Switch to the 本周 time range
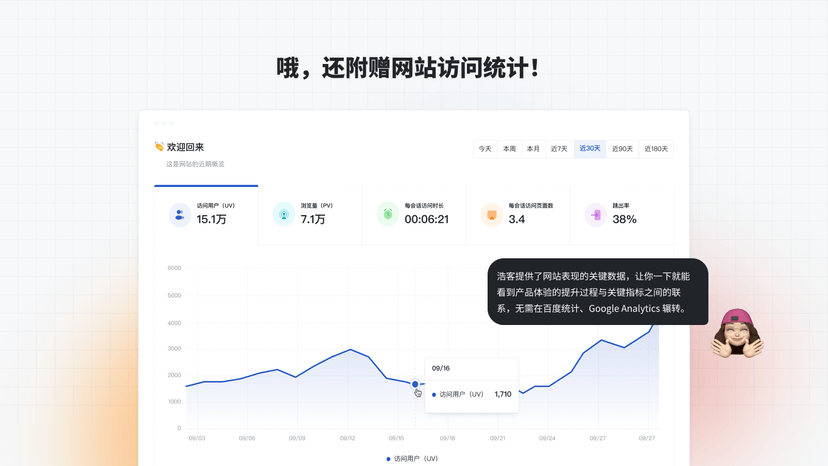The height and width of the screenshot is (466, 828). (509, 149)
